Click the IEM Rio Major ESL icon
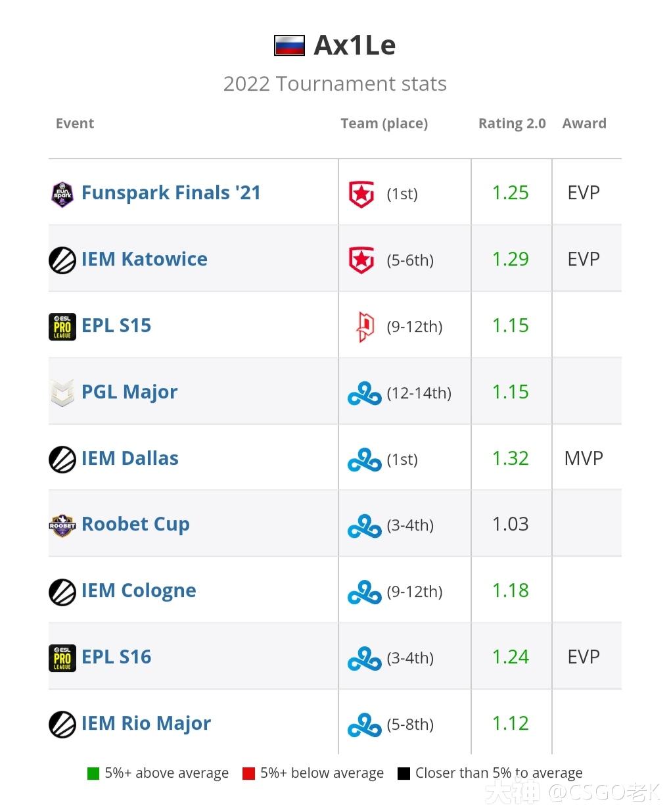 click(x=62, y=723)
